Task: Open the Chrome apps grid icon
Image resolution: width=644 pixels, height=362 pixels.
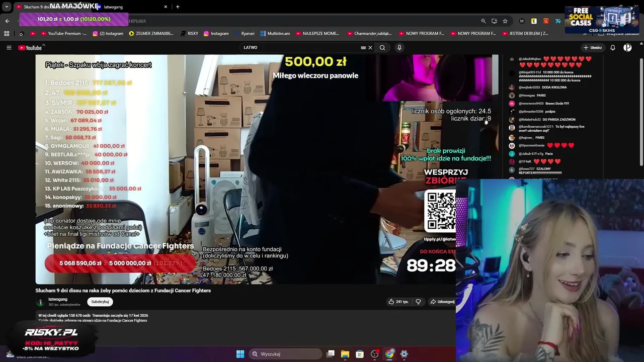Action: pos(7,33)
